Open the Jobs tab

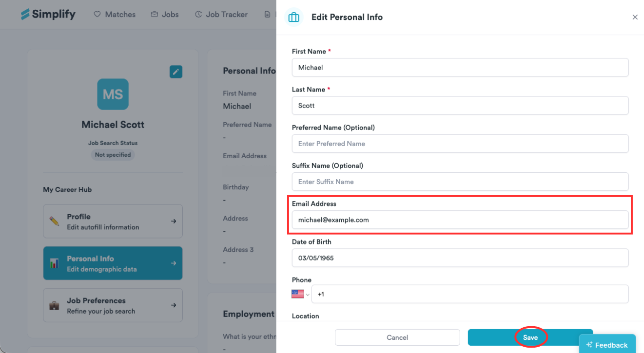click(x=164, y=15)
